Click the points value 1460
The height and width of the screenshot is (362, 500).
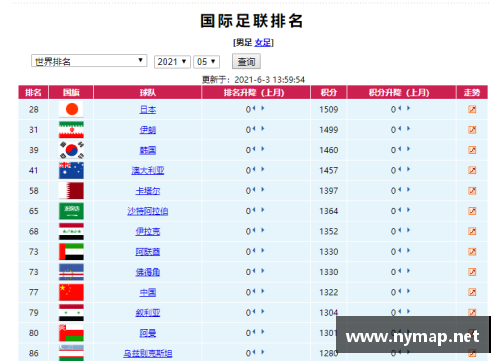coord(329,150)
